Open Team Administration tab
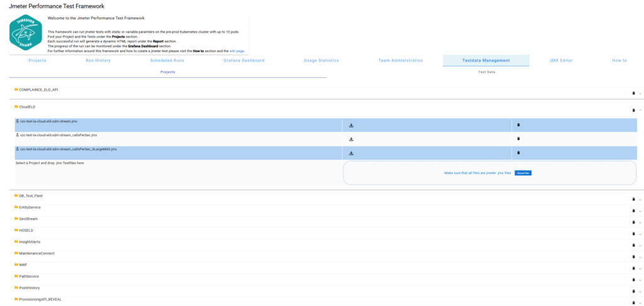The width and height of the screenshot is (644, 306). (x=401, y=61)
